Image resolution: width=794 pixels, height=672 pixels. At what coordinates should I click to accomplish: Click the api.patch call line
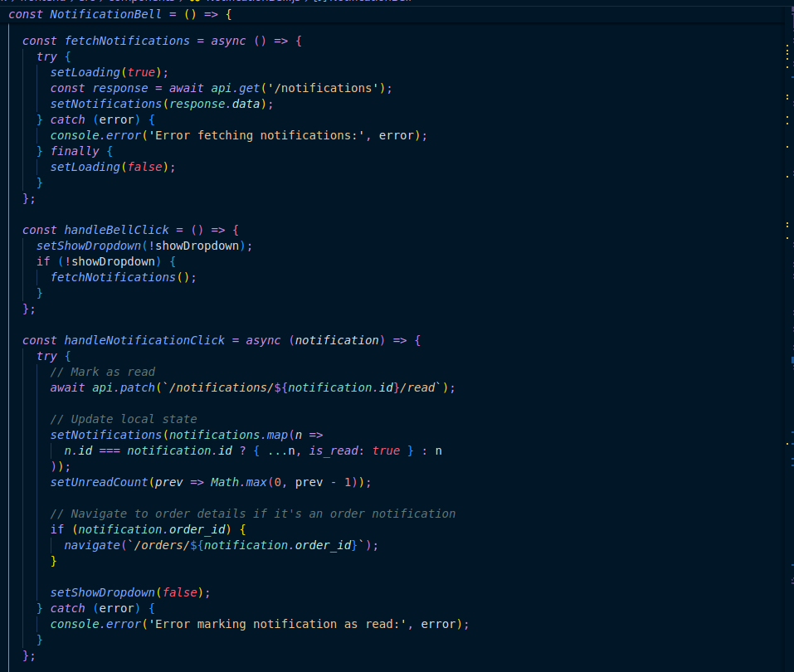[252, 387]
